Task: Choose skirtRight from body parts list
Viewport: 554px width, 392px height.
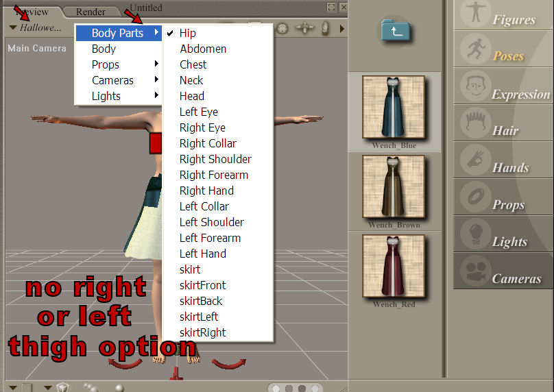Action: [x=218, y=332]
